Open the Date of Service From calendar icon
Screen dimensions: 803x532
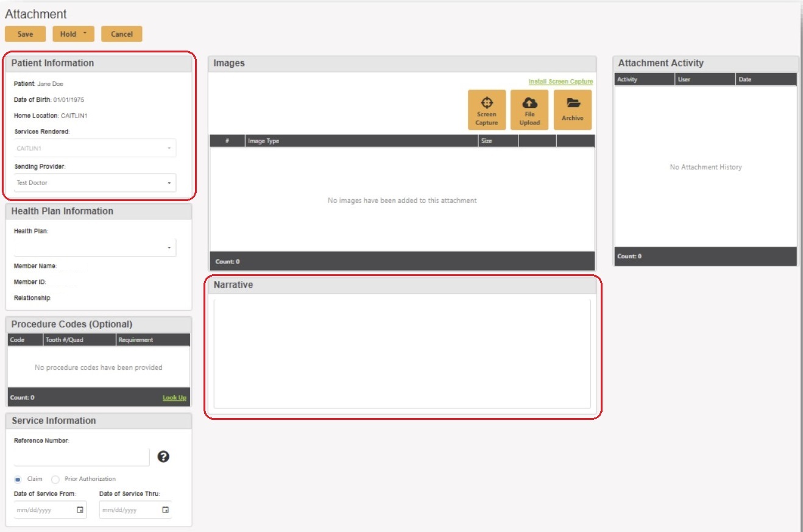[x=80, y=510]
